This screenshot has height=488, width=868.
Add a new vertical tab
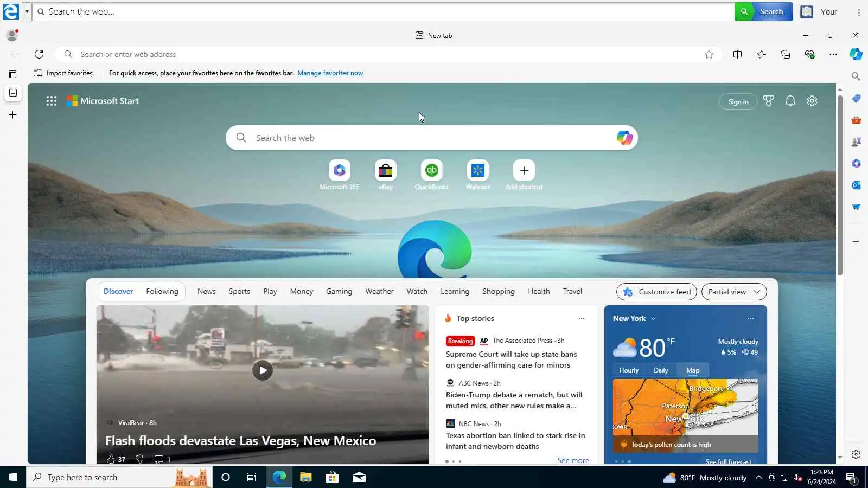coord(13,115)
